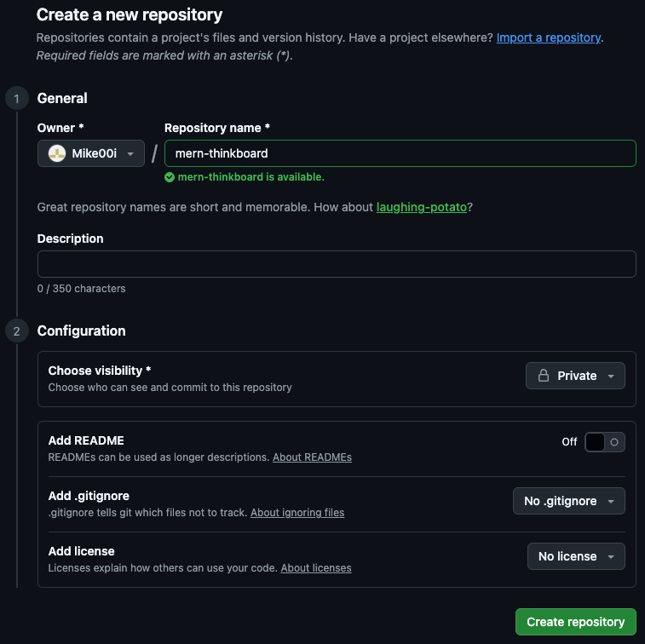Expand the Private visibility dropdown
The height and width of the screenshot is (644, 645).
575,376
